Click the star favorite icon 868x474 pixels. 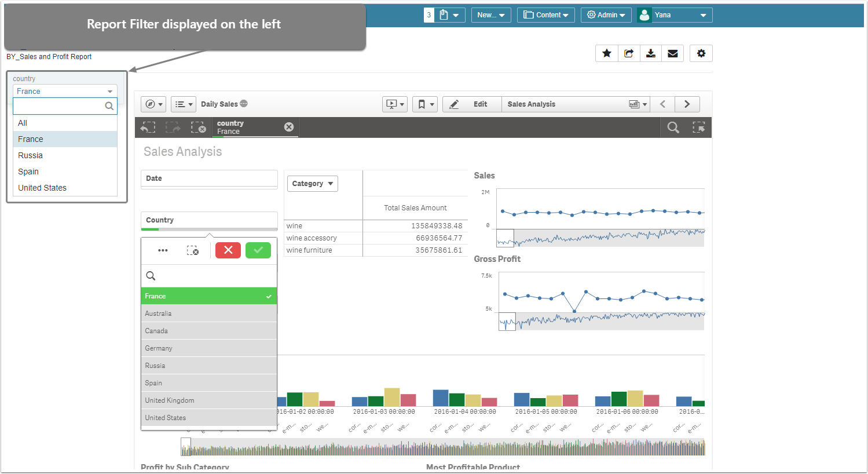click(606, 53)
